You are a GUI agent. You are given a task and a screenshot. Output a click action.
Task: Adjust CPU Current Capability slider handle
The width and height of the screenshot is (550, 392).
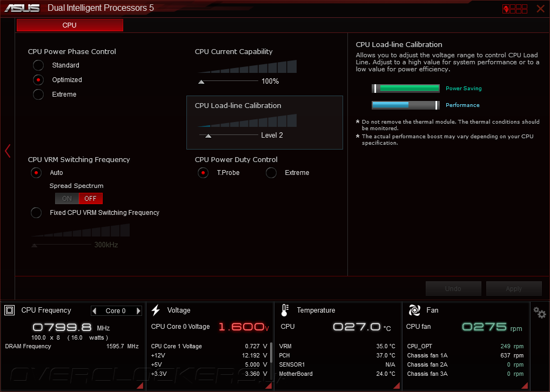coord(202,82)
